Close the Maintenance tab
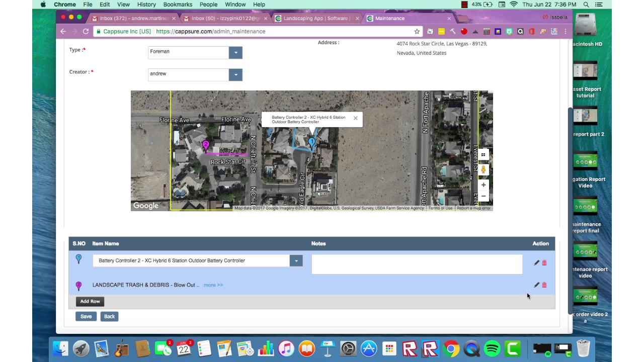Screen dimensions: 644x362 coord(449,19)
